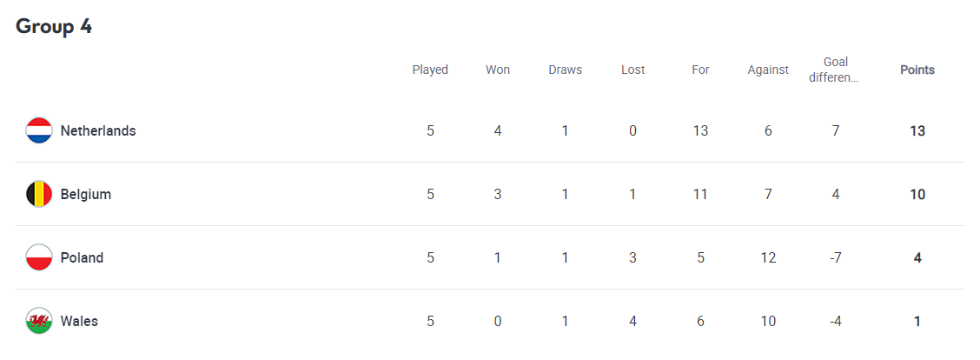
Task: Click the Poland flag icon
Action: [39, 257]
